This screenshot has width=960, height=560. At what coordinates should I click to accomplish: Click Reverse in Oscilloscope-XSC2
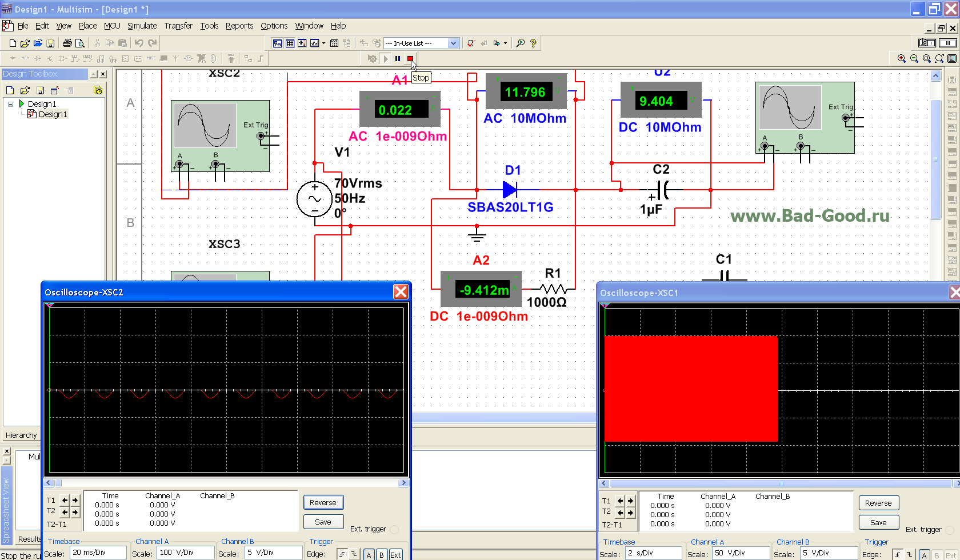click(x=323, y=502)
